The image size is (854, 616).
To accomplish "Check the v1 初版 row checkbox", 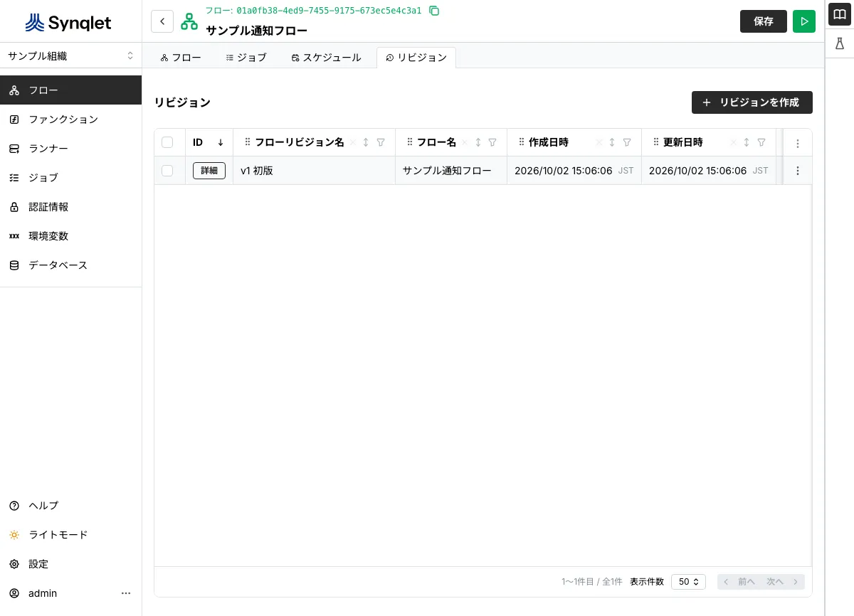I will point(167,171).
